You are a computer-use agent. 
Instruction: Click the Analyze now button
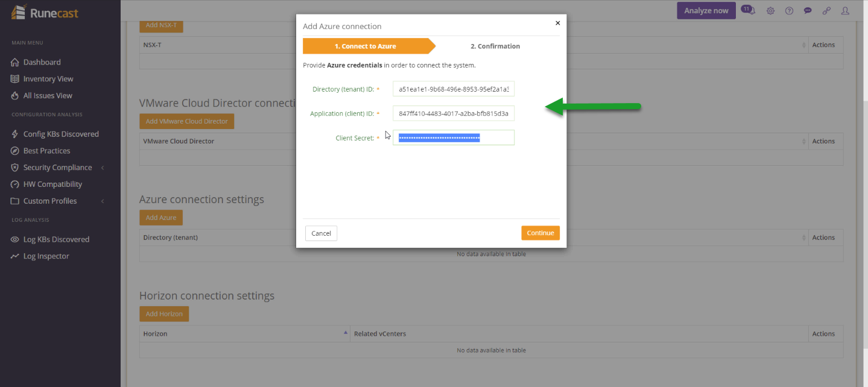706,11
